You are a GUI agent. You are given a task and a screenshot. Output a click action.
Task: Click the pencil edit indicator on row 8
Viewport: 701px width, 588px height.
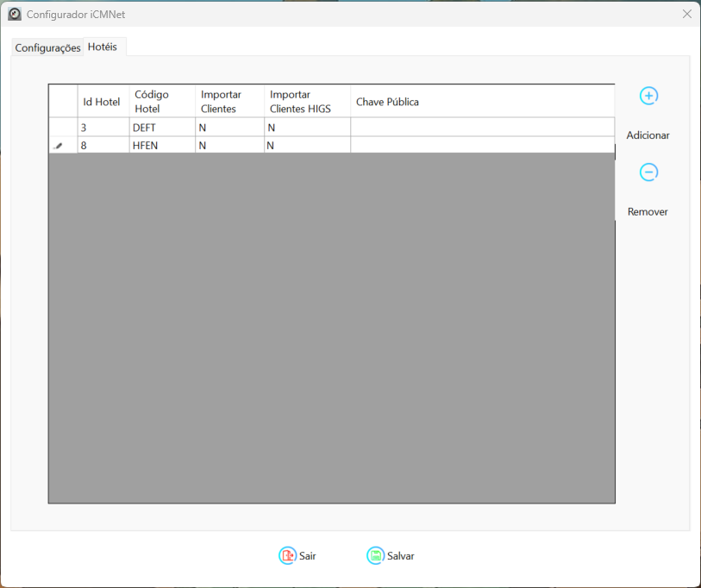tap(59, 146)
